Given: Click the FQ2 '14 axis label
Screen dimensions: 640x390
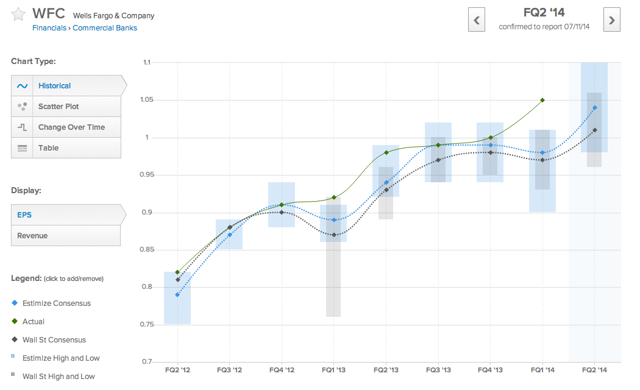Looking at the screenshot, I should click(x=594, y=370).
